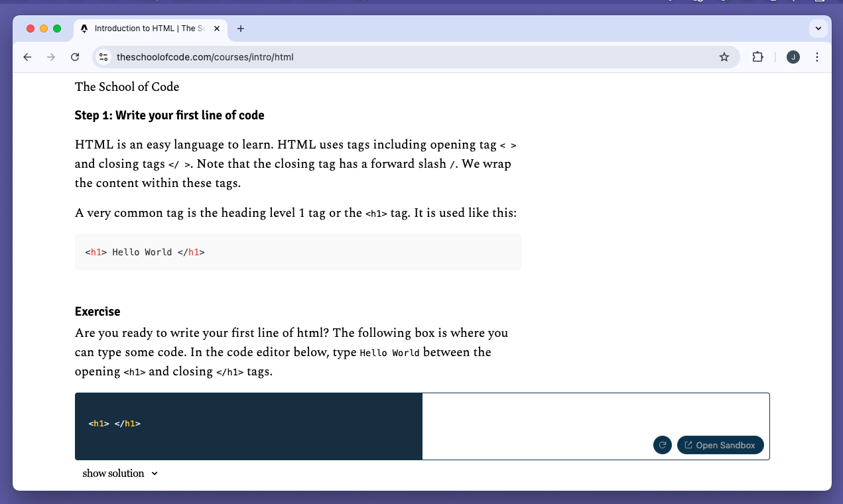
Task: Minimize the window with yellow button
Action: [44, 29]
